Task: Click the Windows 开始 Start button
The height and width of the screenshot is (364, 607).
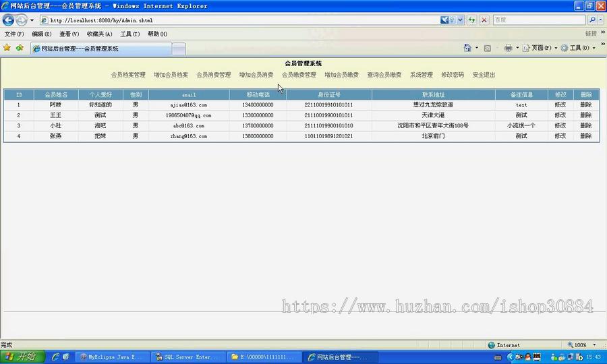Action: click(22, 357)
